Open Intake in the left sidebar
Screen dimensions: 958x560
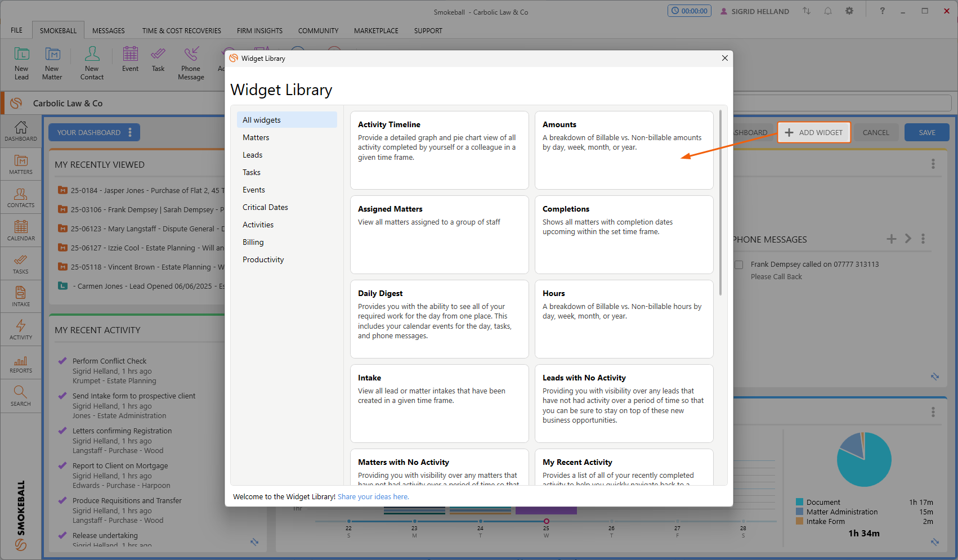tap(21, 297)
